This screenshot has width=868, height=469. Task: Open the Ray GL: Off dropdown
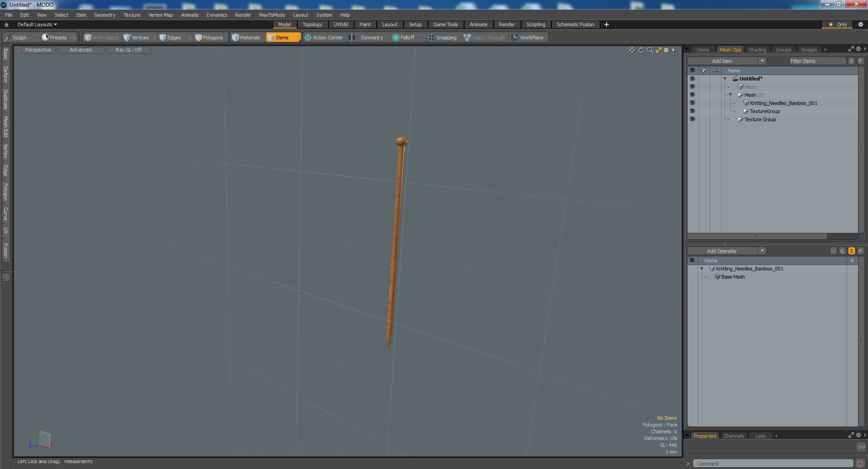click(128, 50)
